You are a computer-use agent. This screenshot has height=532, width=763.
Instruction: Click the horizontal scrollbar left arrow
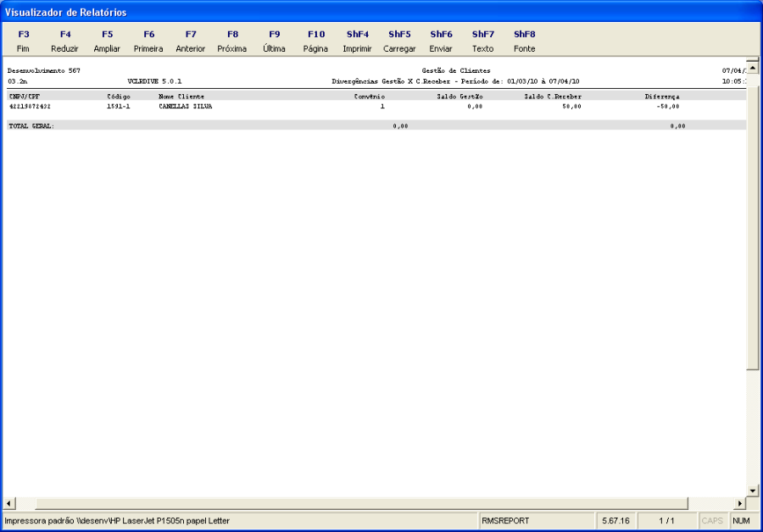(9, 503)
